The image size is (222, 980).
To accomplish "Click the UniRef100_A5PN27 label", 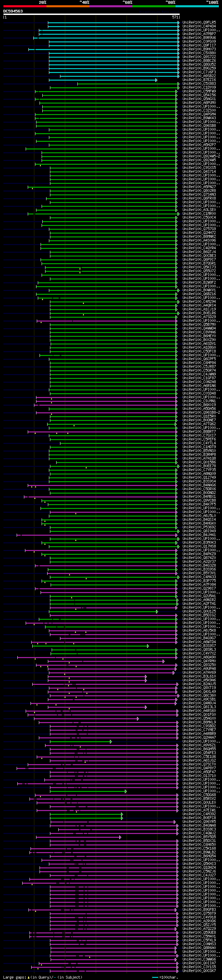I will pos(199,187).
